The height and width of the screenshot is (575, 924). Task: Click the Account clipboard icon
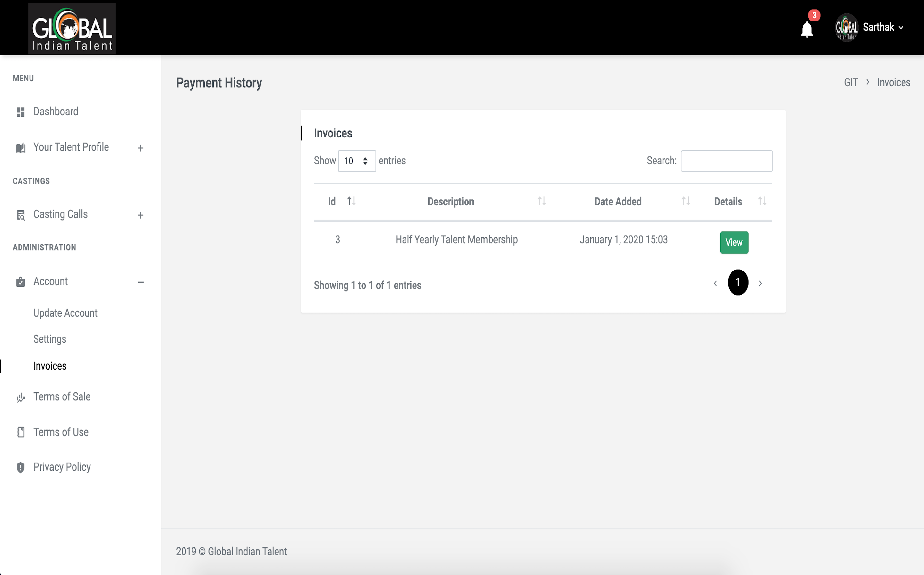(x=21, y=282)
